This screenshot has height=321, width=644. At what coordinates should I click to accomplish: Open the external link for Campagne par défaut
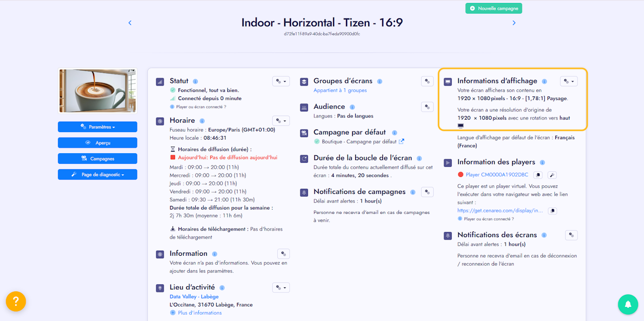pos(401,142)
